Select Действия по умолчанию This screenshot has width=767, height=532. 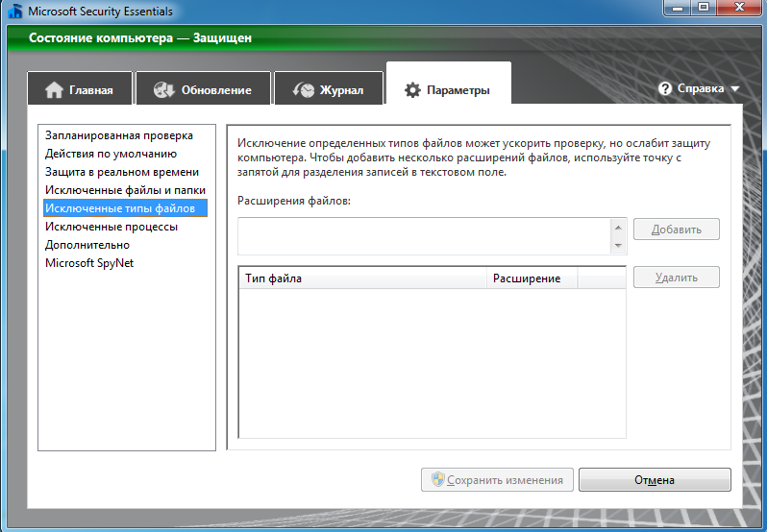click(111, 154)
